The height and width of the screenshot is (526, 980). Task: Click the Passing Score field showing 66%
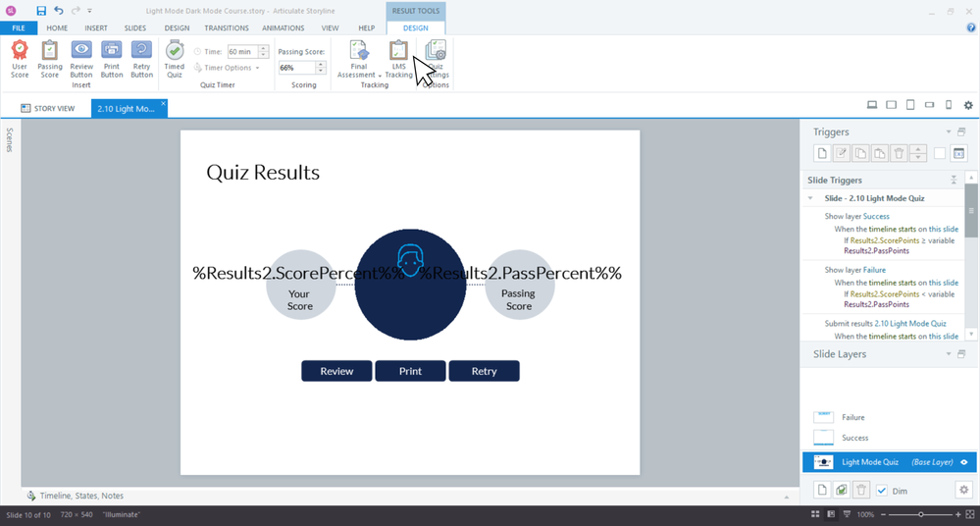click(296, 68)
